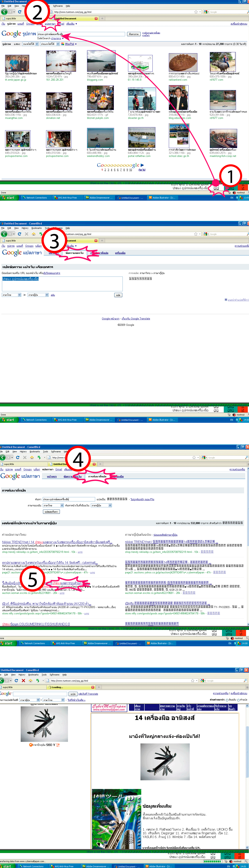Click translate text area with highlighted Thai text
Image resolution: width=249 pixels, height=868 pixels.
(x=62, y=284)
